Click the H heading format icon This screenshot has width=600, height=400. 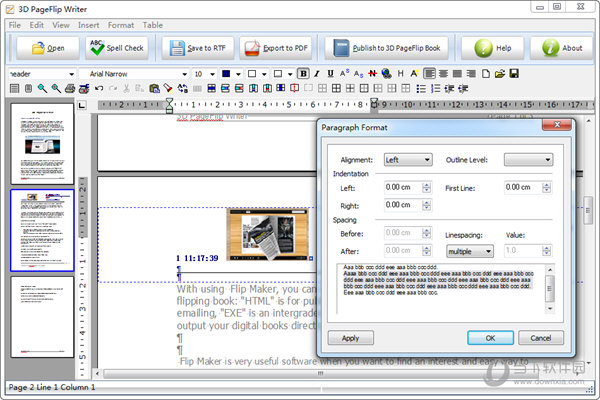coord(400,73)
